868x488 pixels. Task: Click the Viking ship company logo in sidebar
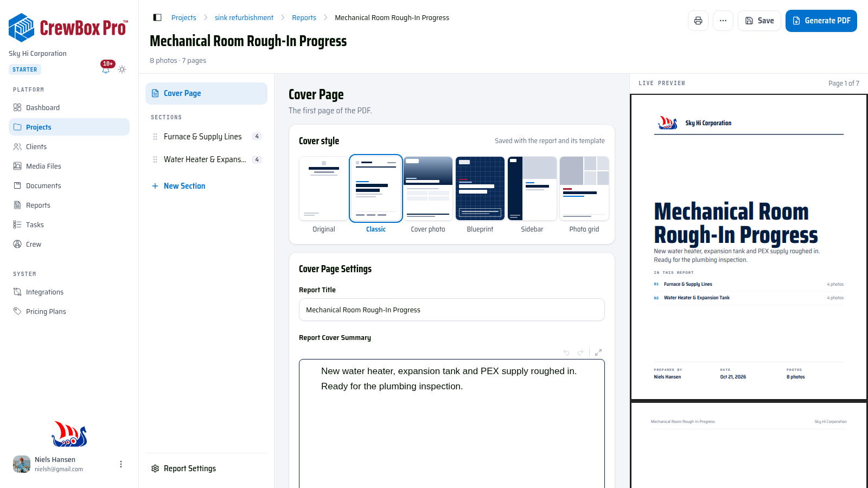(x=69, y=434)
